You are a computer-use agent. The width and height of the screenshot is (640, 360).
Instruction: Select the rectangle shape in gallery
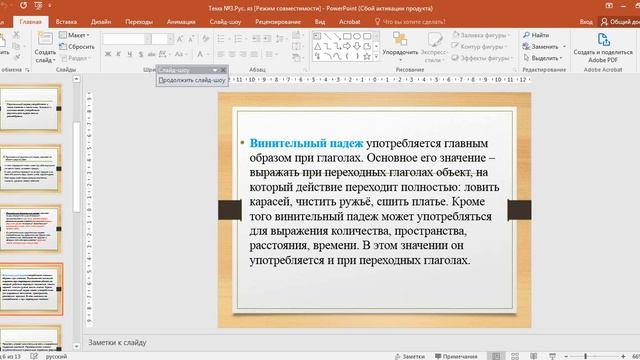pyautogui.click(x=347, y=36)
